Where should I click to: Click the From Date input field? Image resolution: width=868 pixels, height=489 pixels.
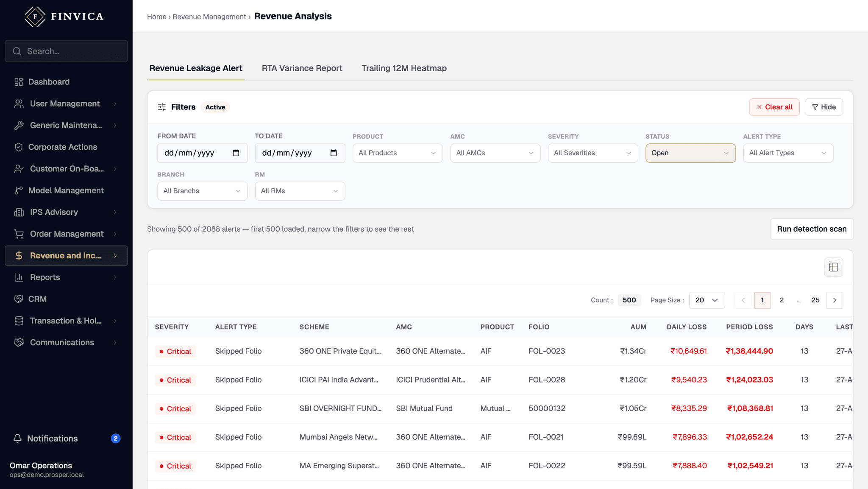[x=202, y=153]
